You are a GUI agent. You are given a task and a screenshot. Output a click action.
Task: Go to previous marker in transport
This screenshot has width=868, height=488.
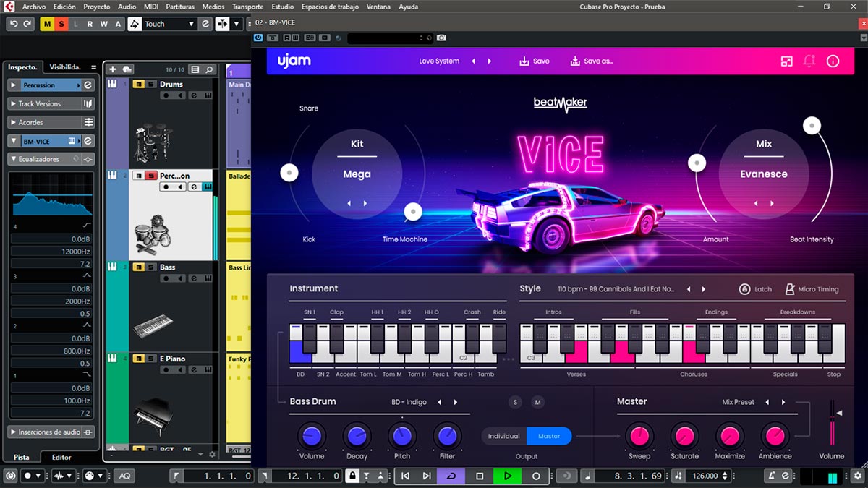coord(405,476)
